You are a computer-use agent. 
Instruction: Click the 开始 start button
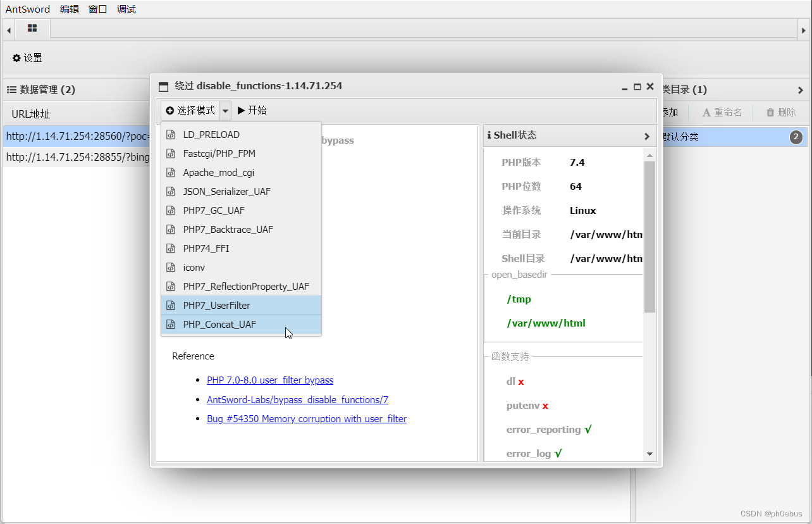(252, 110)
